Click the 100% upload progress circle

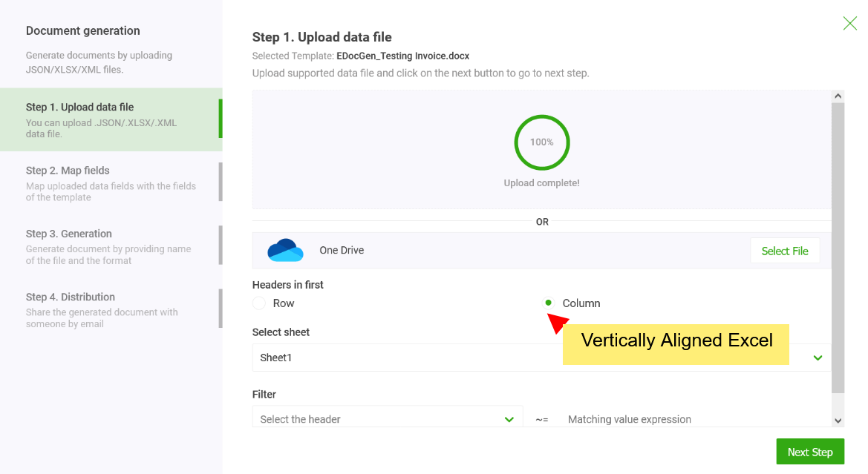541,142
